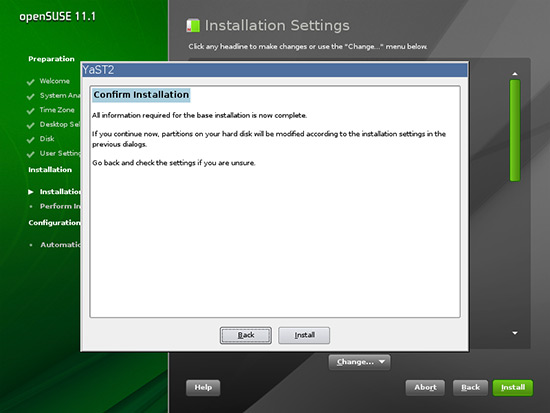The image size is (550, 413).
Task: Click the green vertical scrollbar thumb
Action: 515,131
